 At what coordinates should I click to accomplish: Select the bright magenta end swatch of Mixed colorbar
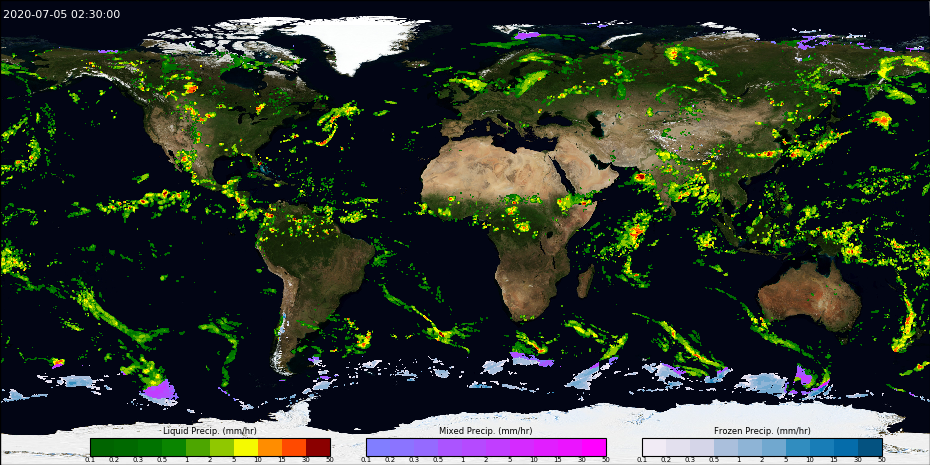pyautogui.click(x=594, y=447)
